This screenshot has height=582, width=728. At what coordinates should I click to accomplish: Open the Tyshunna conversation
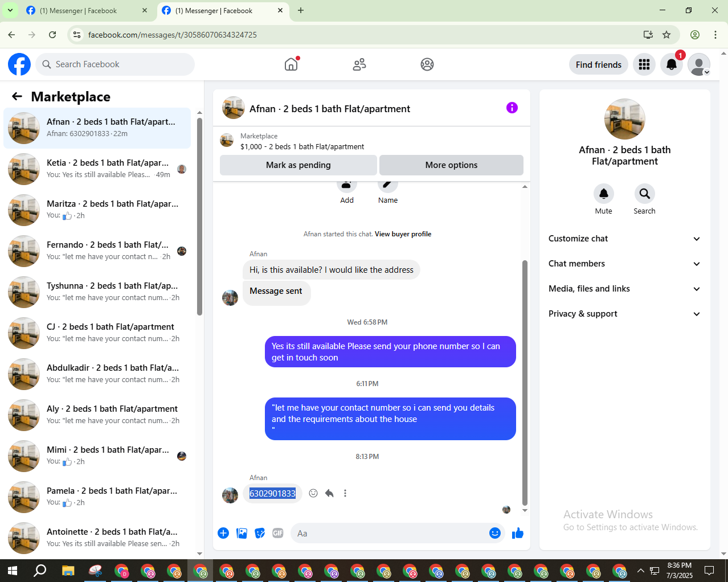(x=97, y=292)
